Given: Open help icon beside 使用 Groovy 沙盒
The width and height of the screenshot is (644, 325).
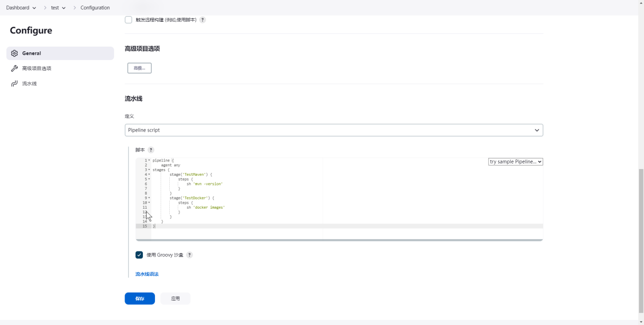Looking at the screenshot, I should [190, 255].
